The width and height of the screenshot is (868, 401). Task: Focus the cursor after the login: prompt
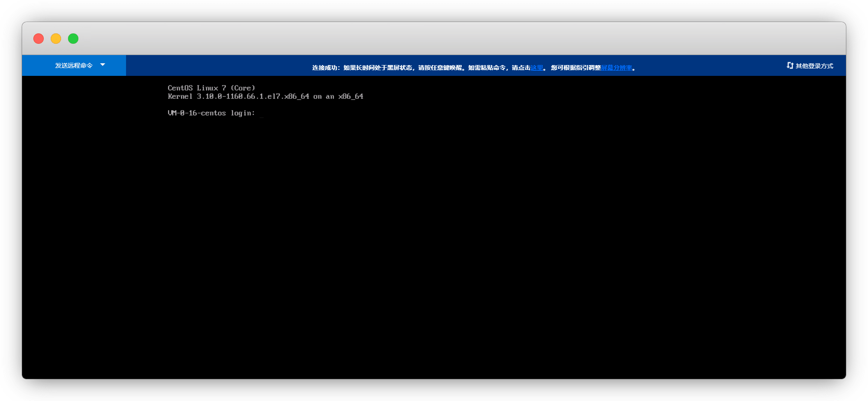pos(262,114)
